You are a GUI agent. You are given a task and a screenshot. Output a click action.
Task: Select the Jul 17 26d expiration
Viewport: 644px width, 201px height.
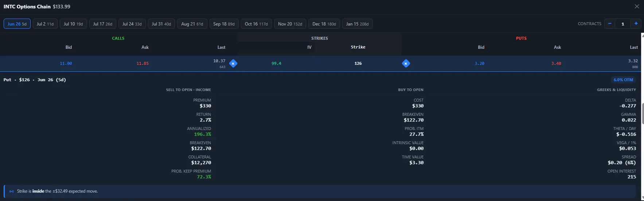pyautogui.click(x=103, y=24)
